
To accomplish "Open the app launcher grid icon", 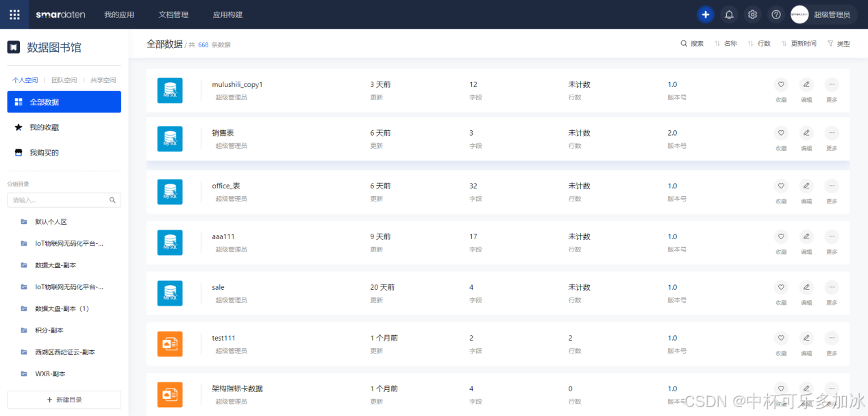I will click(14, 14).
